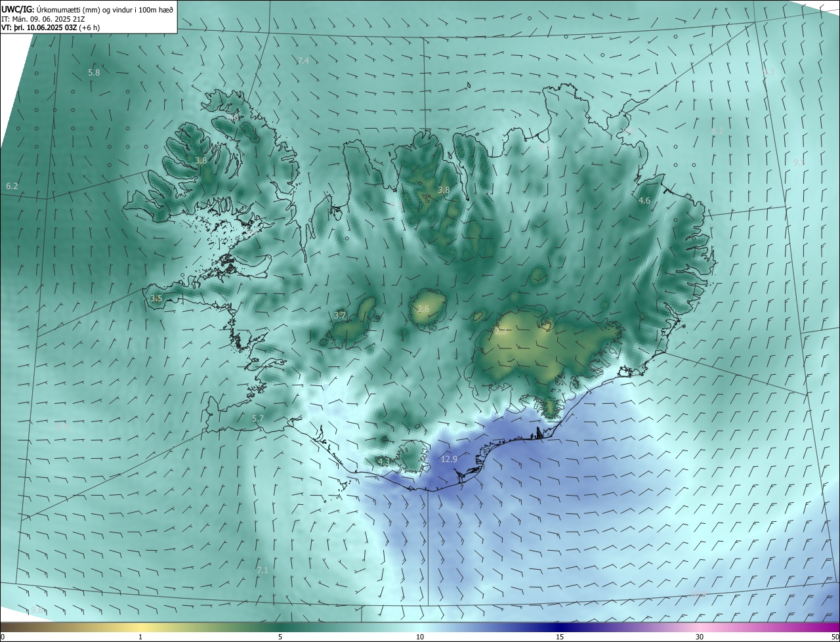Image resolution: width=840 pixels, height=642 pixels.
Task: Click the 7.1 value label
Action: pos(262,570)
